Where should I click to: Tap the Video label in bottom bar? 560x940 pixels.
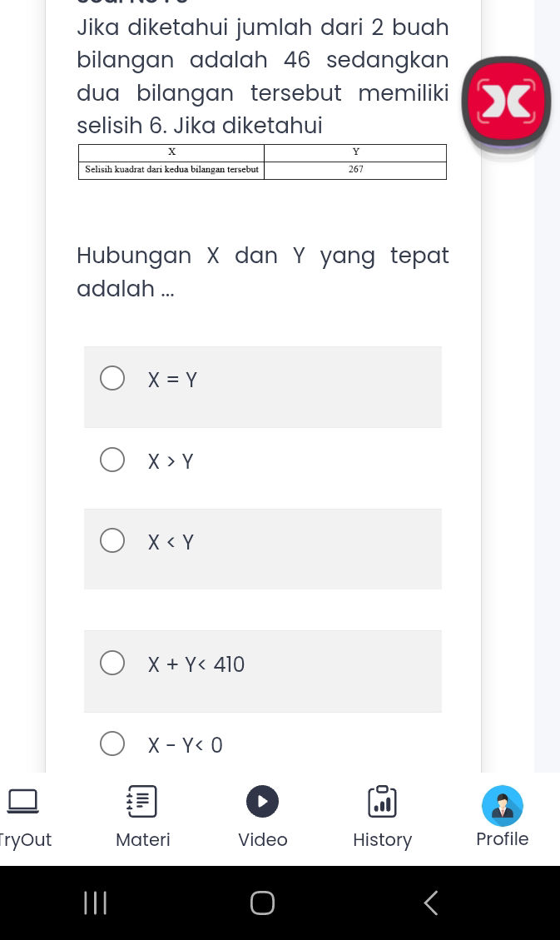[x=262, y=839]
